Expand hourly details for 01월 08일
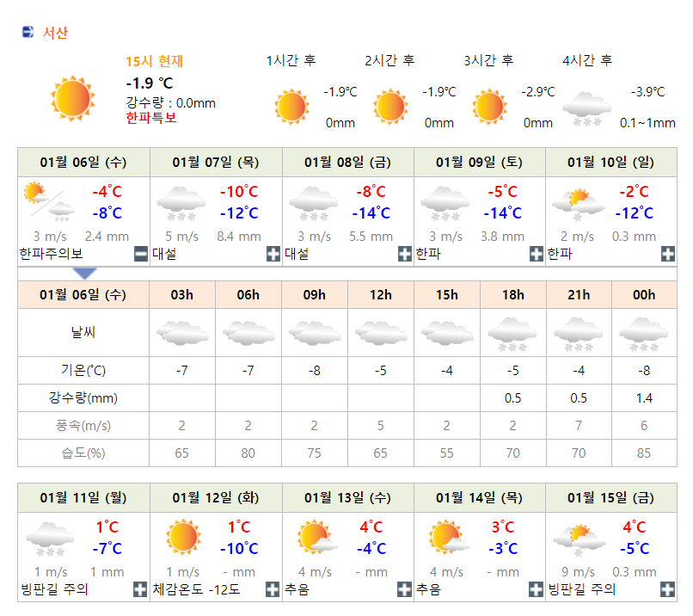 coord(404,254)
